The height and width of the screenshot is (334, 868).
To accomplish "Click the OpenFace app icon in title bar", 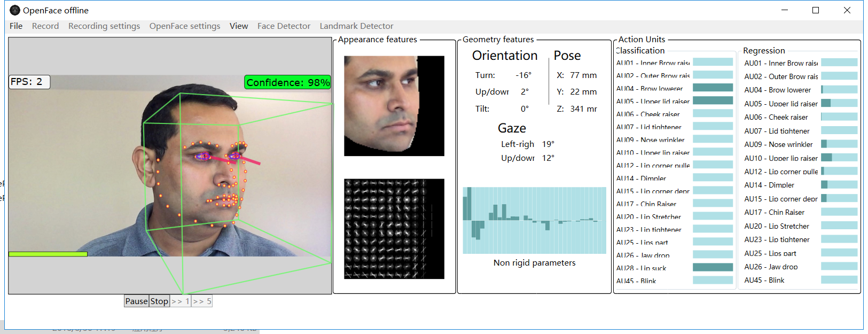I will (x=15, y=10).
